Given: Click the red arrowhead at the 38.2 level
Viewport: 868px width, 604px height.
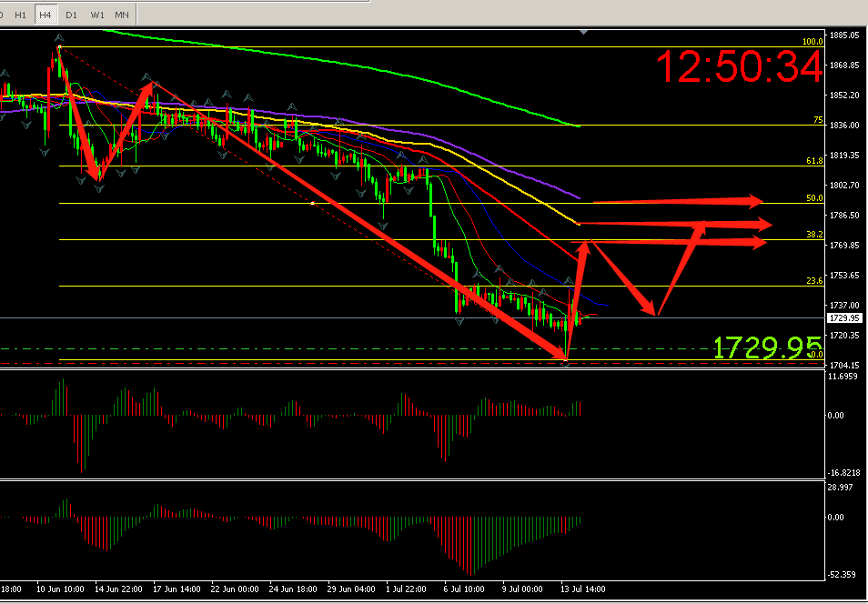Looking at the screenshot, I should (x=758, y=242).
